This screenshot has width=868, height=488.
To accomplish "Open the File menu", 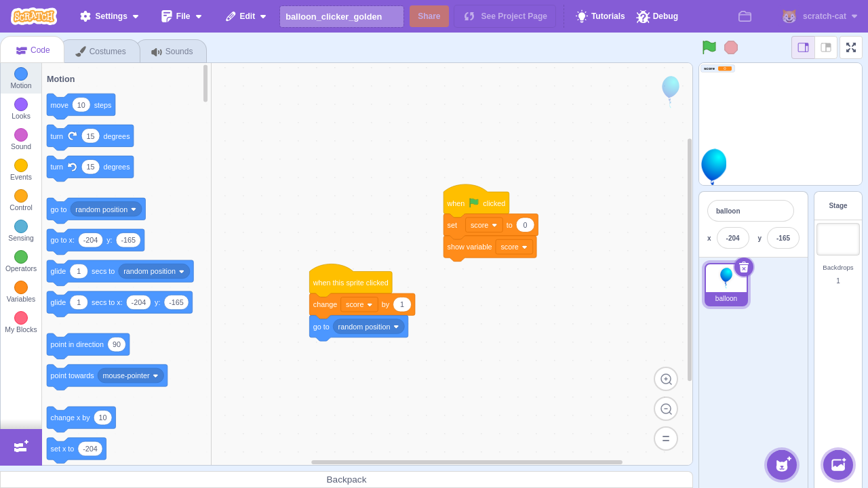I will [x=182, y=16].
